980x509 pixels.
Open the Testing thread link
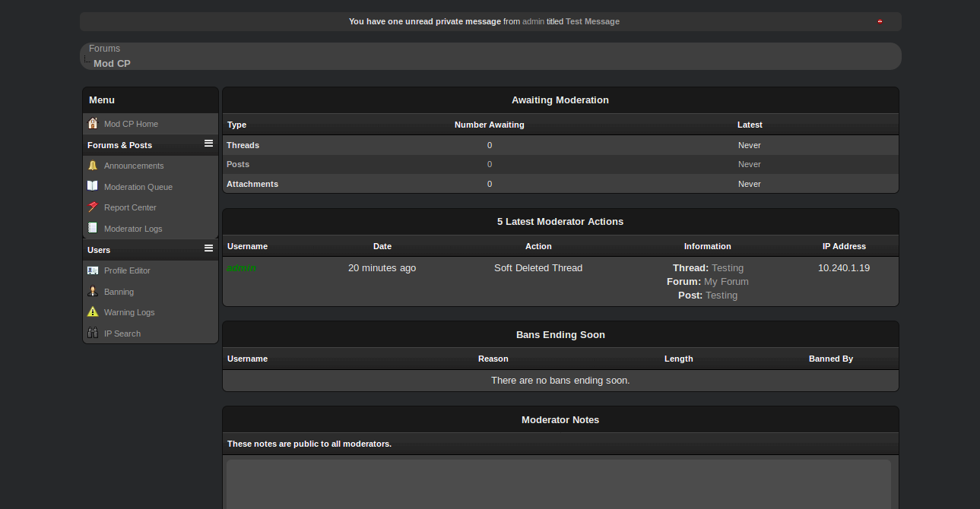(x=728, y=268)
